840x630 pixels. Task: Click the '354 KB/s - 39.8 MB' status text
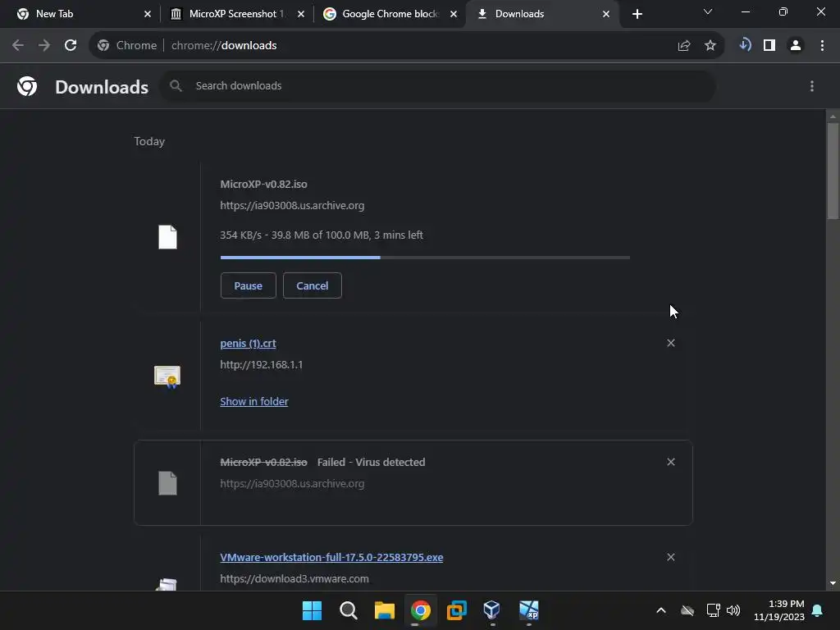click(322, 235)
